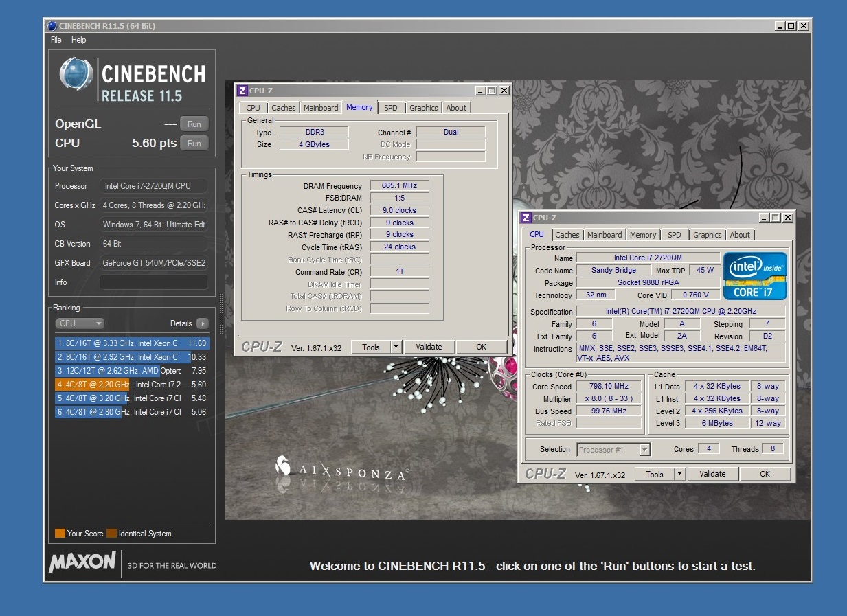Screen dimensions: 847x616
Task: Click the memory Size 4 GBytes field
Action: tap(314, 144)
